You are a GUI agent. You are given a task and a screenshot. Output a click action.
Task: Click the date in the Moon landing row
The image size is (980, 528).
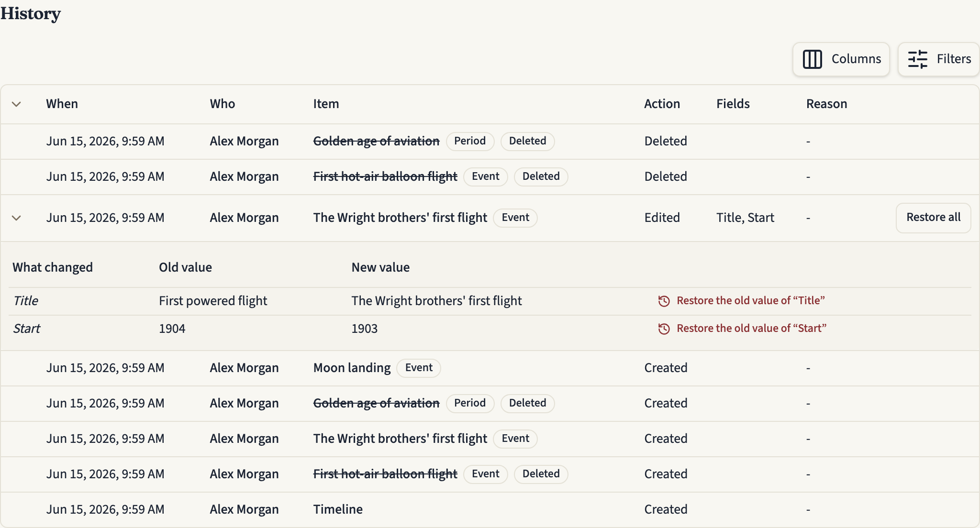click(105, 368)
